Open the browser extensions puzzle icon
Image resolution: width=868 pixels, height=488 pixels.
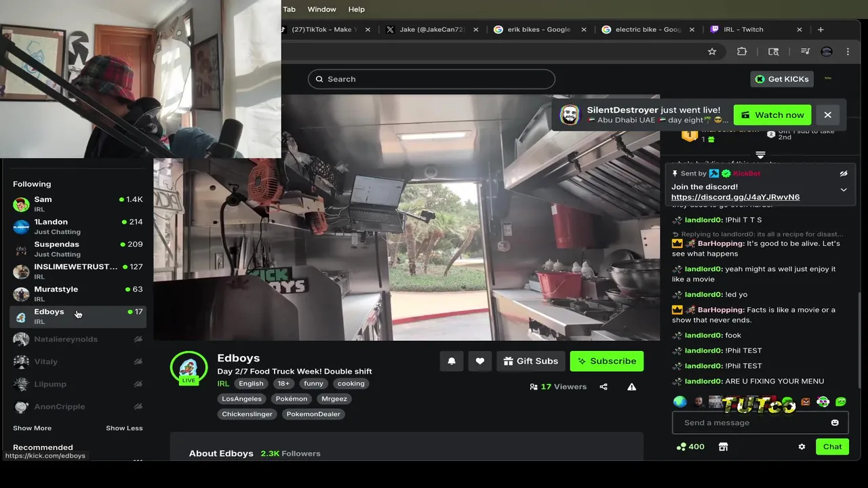(x=742, y=52)
